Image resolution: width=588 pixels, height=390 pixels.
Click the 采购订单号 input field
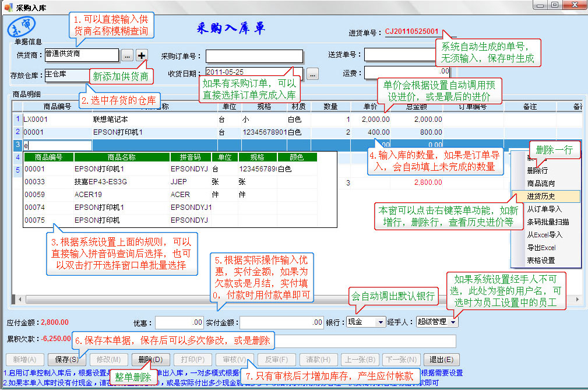[x=254, y=56]
